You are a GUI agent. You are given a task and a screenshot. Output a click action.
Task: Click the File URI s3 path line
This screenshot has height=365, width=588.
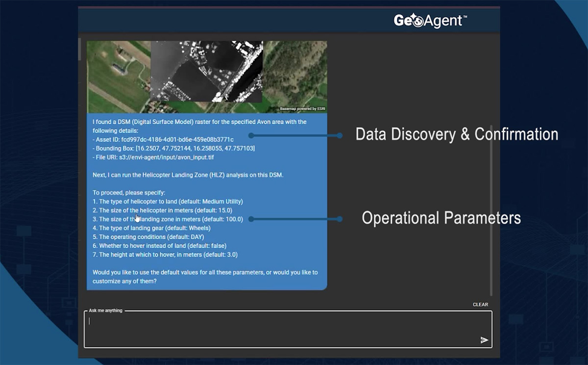[x=153, y=157]
